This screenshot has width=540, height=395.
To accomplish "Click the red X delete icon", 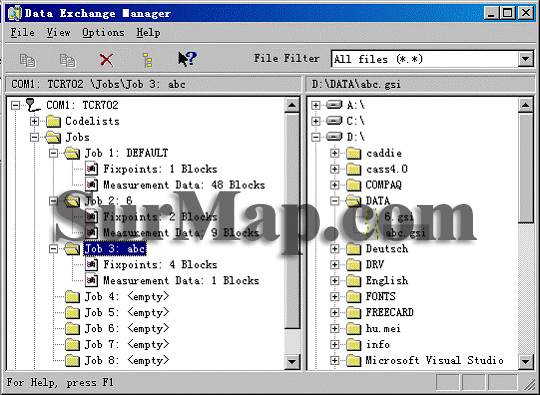I will point(107,60).
